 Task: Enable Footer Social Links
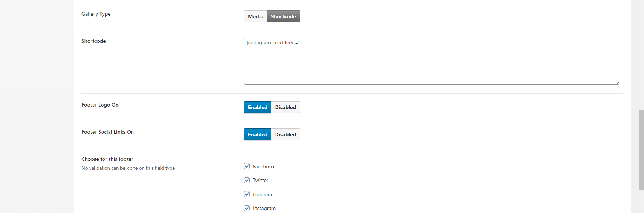click(x=257, y=134)
